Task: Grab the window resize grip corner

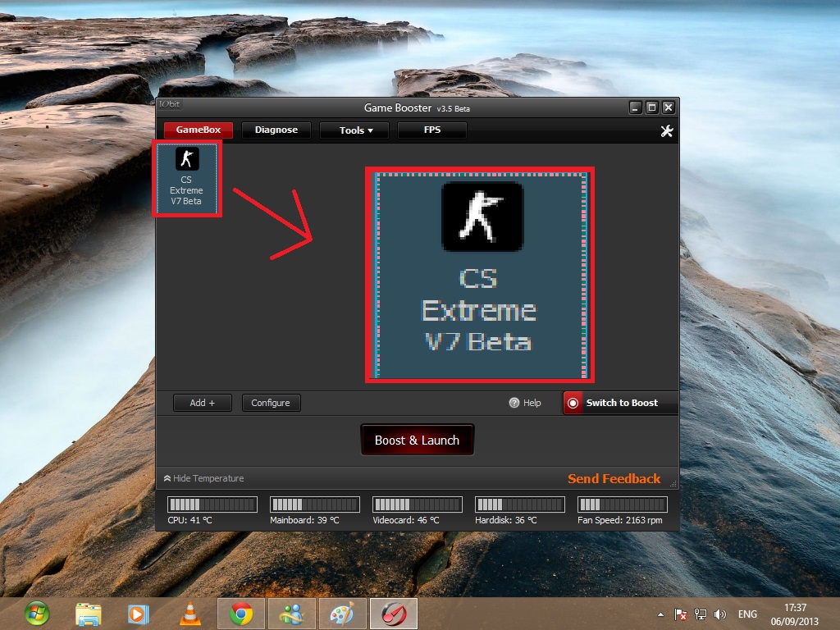Action: (x=673, y=483)
